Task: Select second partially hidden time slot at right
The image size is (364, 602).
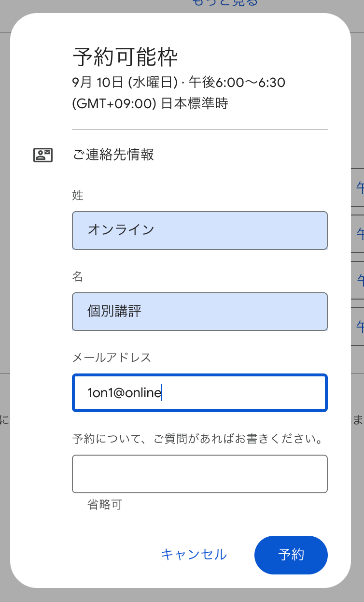Action: click(x=359, y=233)
